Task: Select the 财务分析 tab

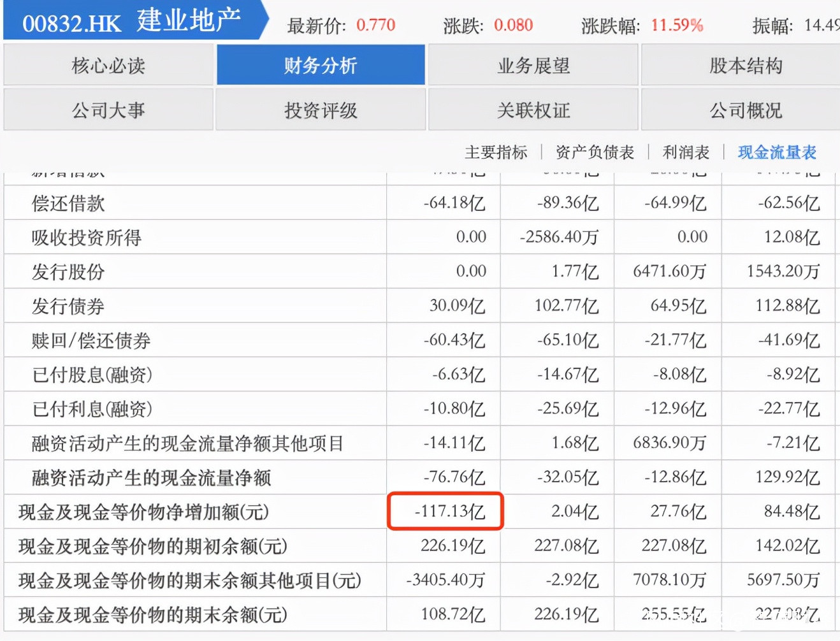Action: (321, 65)
